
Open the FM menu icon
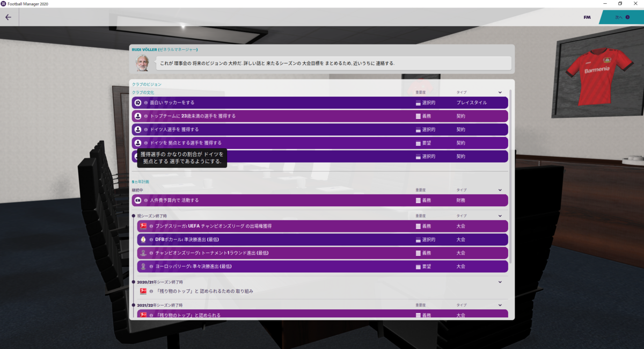(x=587, y=17)
